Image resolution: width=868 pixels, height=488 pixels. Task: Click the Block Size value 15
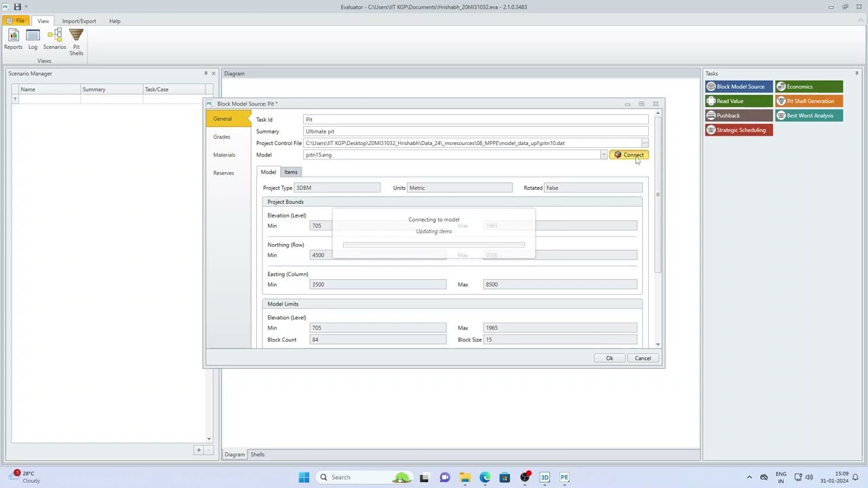559,340
